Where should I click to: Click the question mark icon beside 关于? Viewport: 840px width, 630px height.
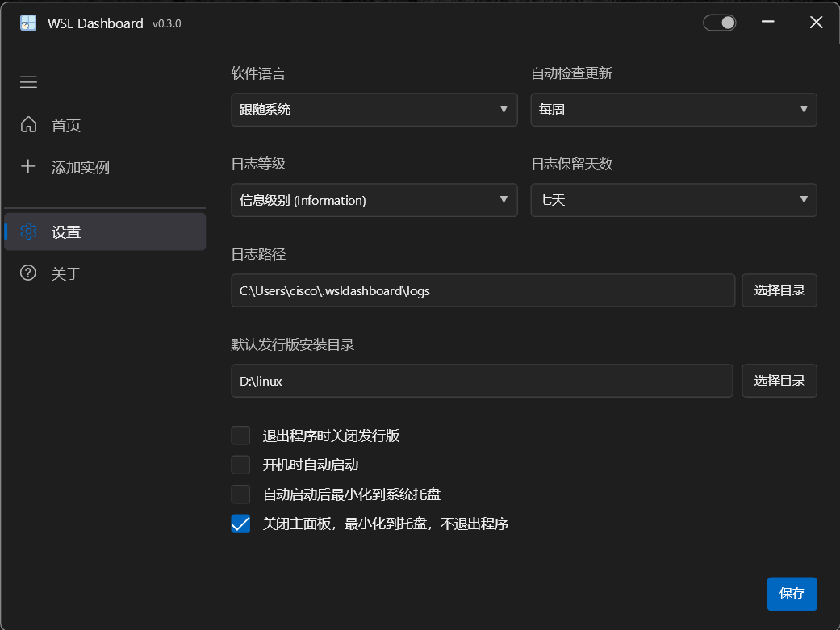point(28,273)
